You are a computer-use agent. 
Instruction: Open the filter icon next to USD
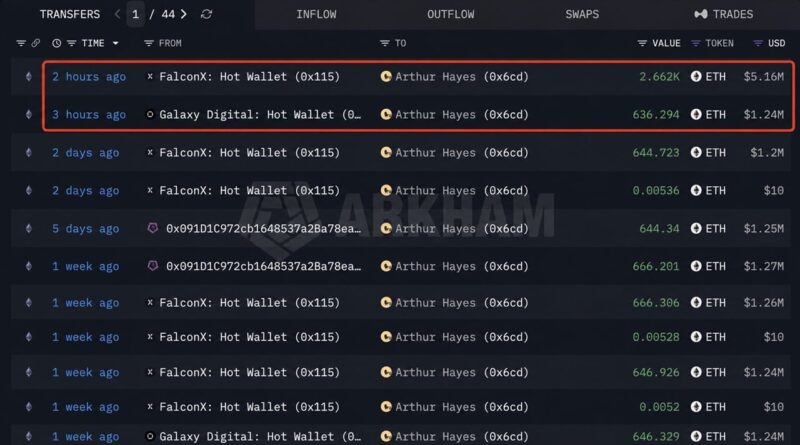point(758,43)
